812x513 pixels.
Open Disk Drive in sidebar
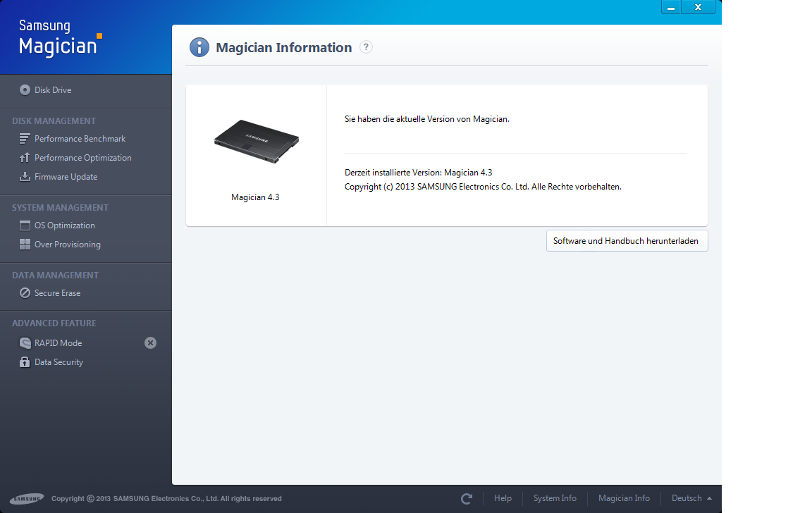click(x=53, y=90)
